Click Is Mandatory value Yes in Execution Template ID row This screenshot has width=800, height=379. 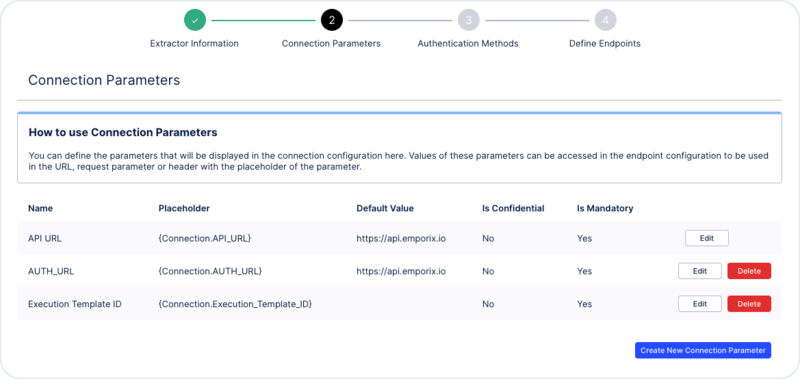pyautogui.click(x=584, y=304)
